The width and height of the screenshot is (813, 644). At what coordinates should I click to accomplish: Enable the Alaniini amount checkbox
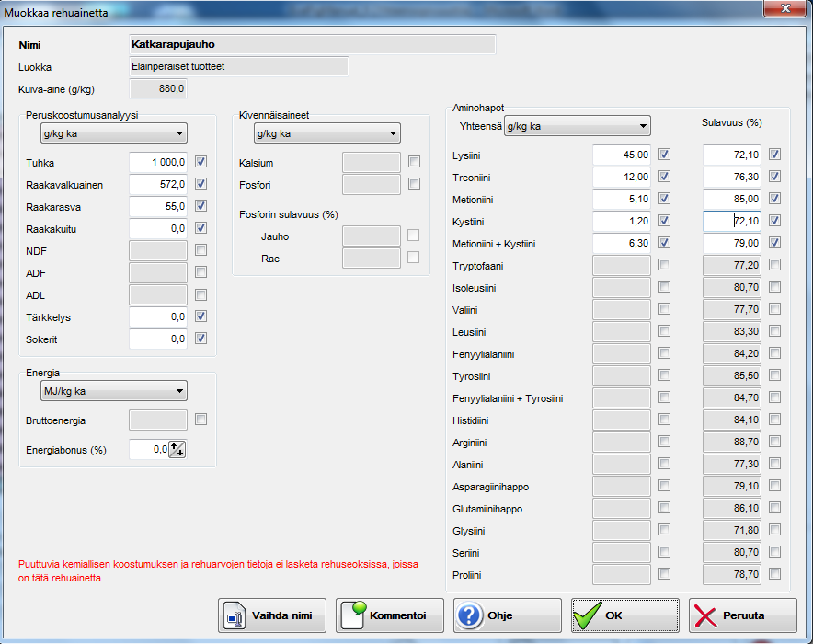(x=664, y=464)
